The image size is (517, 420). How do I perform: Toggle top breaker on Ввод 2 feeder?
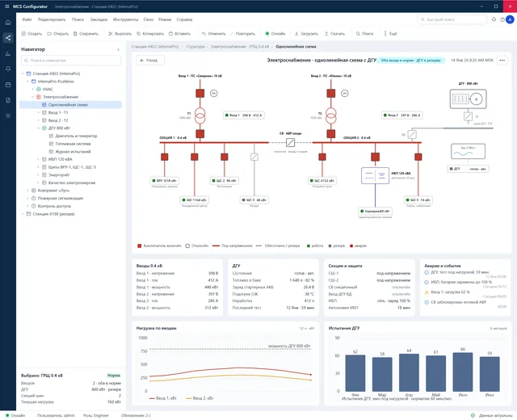click(331, 94)
